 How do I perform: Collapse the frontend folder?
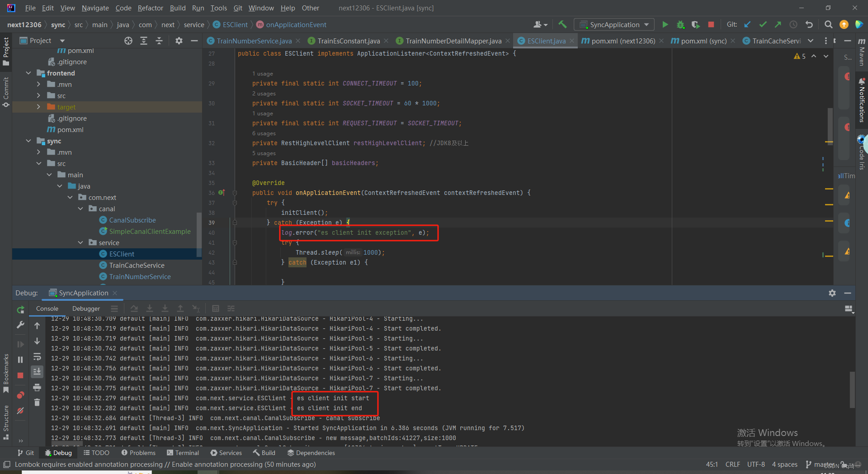click(x=28, y=73)
